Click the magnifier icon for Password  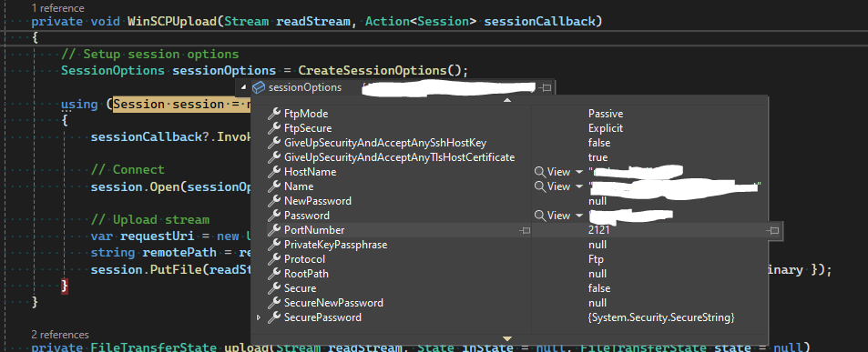[x=539, y=216]
